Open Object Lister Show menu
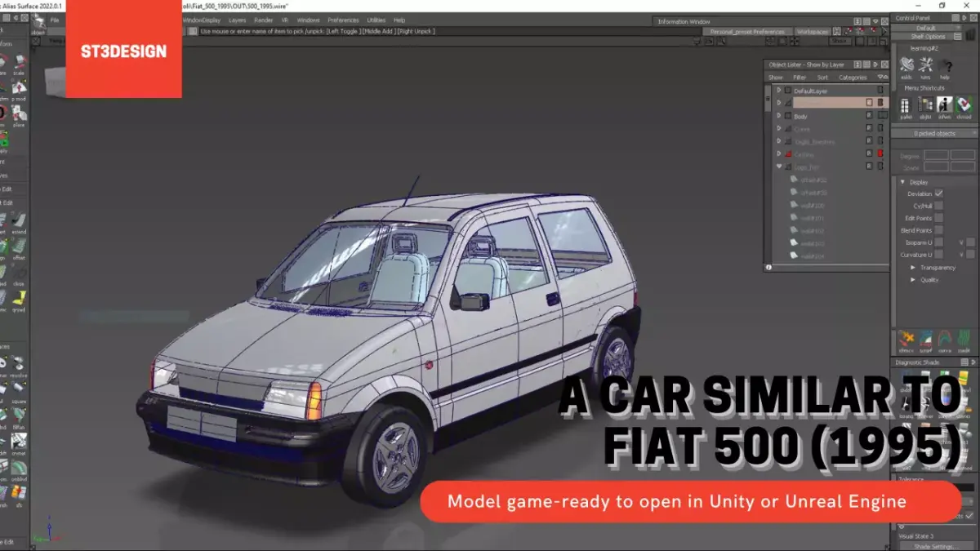 775,78
